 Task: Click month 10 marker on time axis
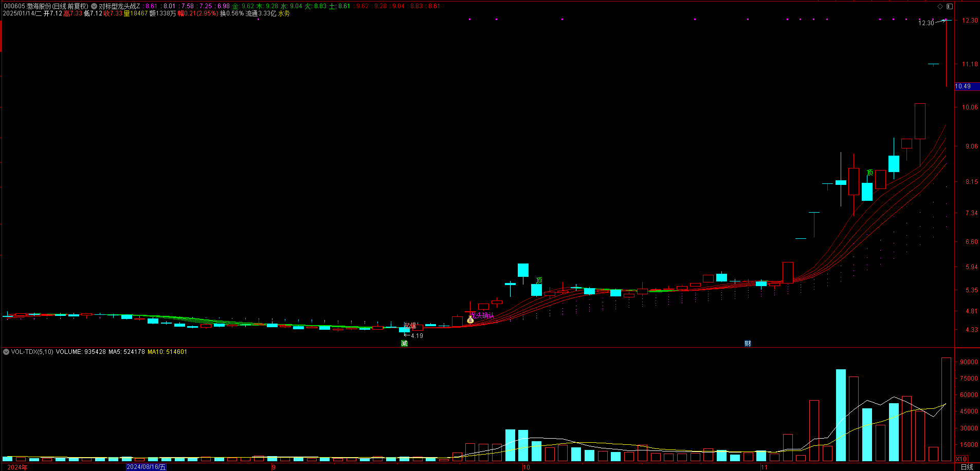(x=526, y=467)
